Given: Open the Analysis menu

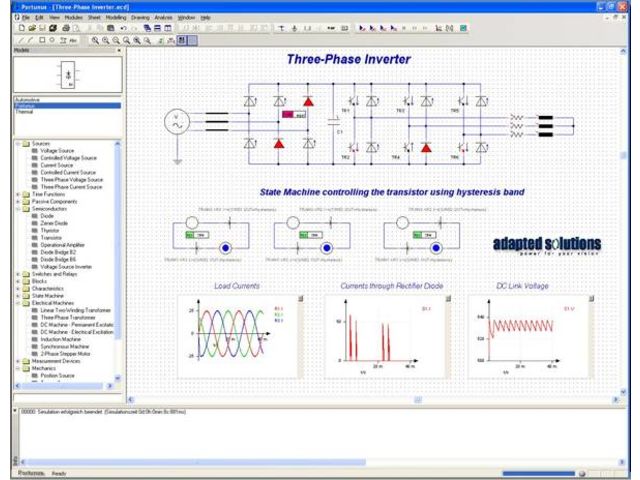Looking at the screenshot, I should (x=163, y=18).
